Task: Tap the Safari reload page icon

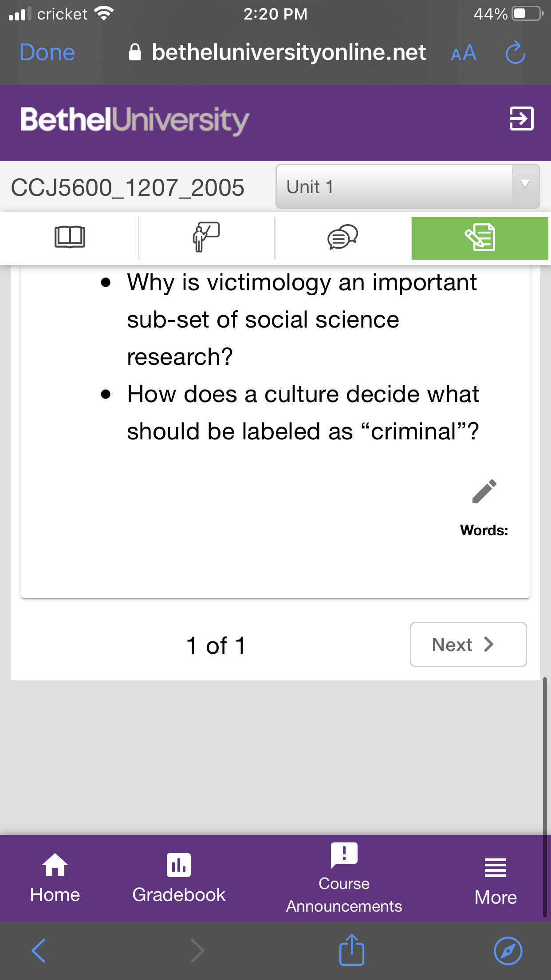Action: [x=515, y=53]
